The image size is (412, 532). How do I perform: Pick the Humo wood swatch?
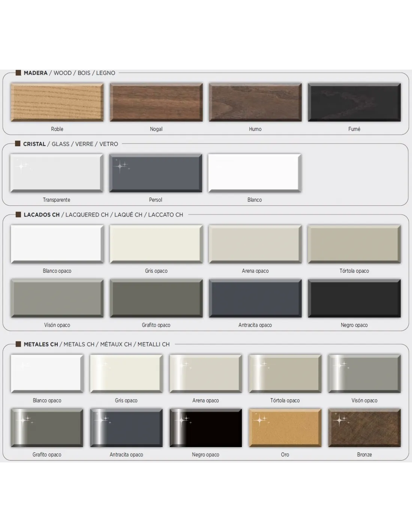click(255, 103)
